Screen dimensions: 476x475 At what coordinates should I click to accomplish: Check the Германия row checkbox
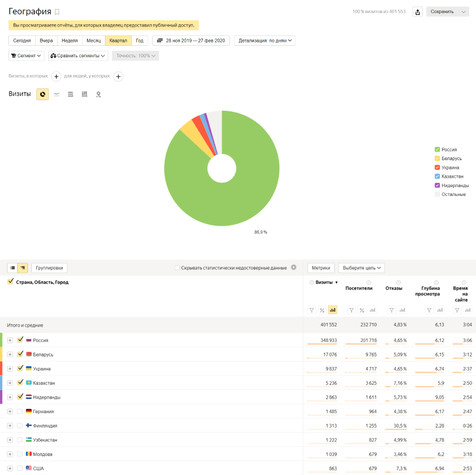coord(20,411)
